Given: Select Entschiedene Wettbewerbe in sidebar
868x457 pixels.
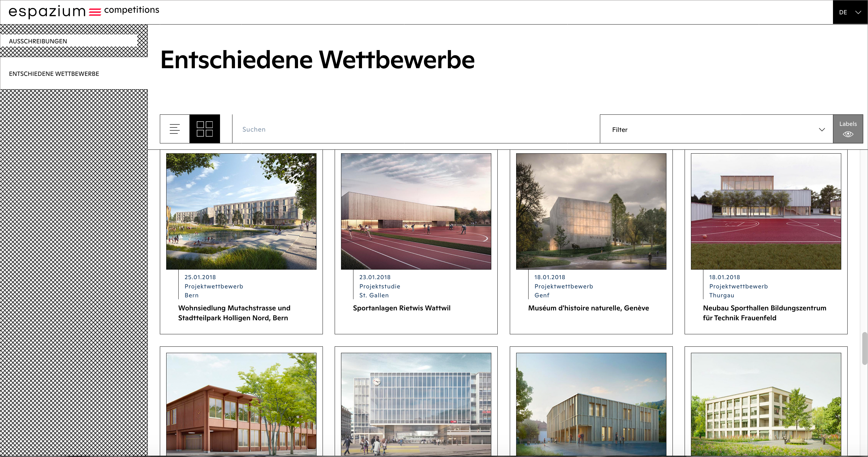Looking at the screenshot, I should [x=54, y=74].
